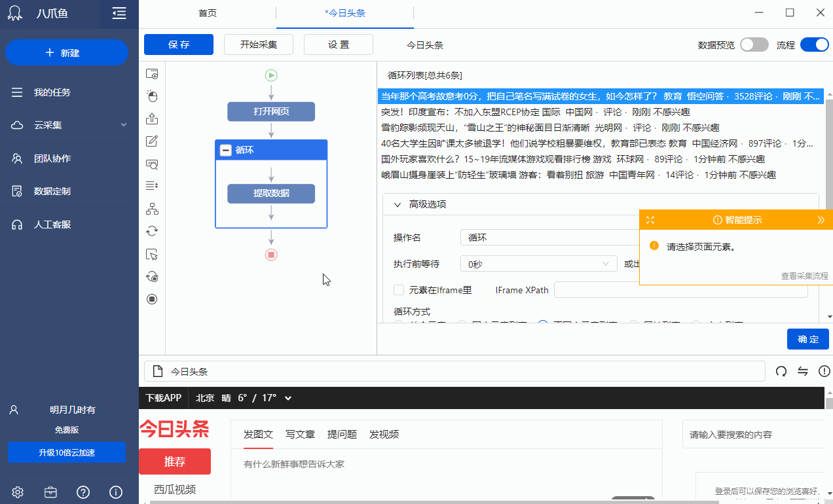Click the browser bar alert info icon
The width and height of the screenshot is (833, 504).
click(x=824, y=371)
